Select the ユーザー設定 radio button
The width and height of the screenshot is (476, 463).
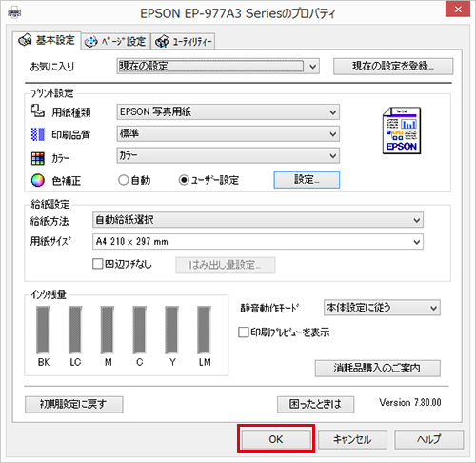tap(184, 180)
